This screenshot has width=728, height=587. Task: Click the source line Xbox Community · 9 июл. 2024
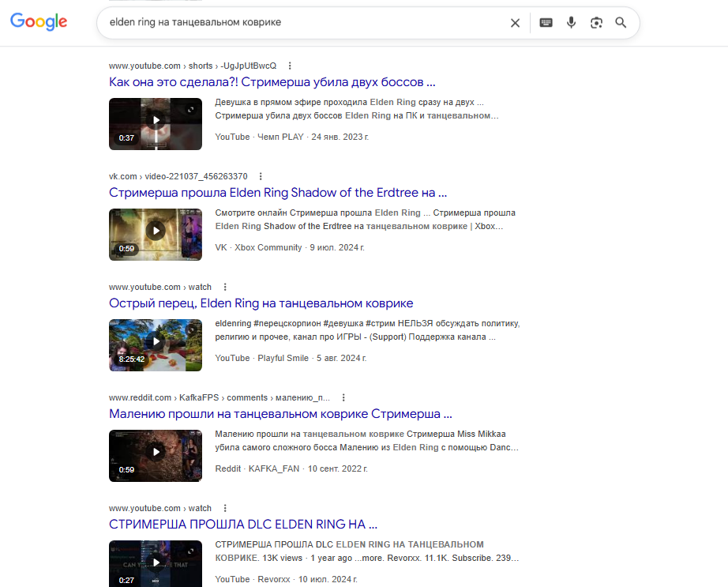[290, 247]
